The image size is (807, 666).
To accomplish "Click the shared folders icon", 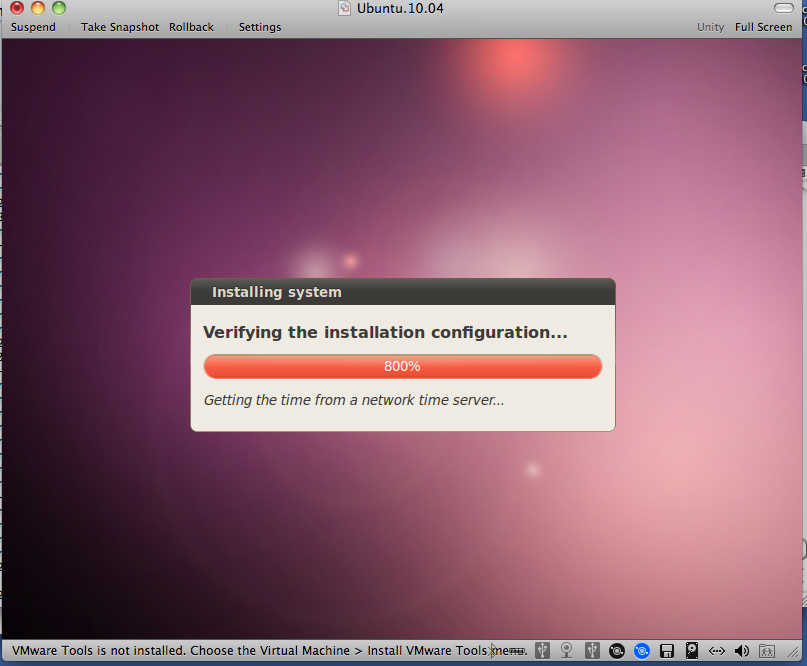I will (x=767, y=652).
